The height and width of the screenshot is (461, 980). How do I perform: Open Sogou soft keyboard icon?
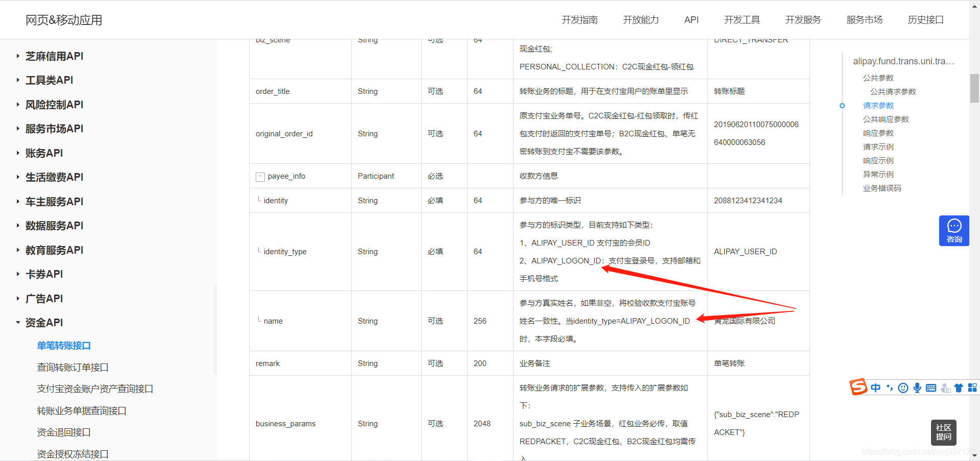tap(931, 388)
